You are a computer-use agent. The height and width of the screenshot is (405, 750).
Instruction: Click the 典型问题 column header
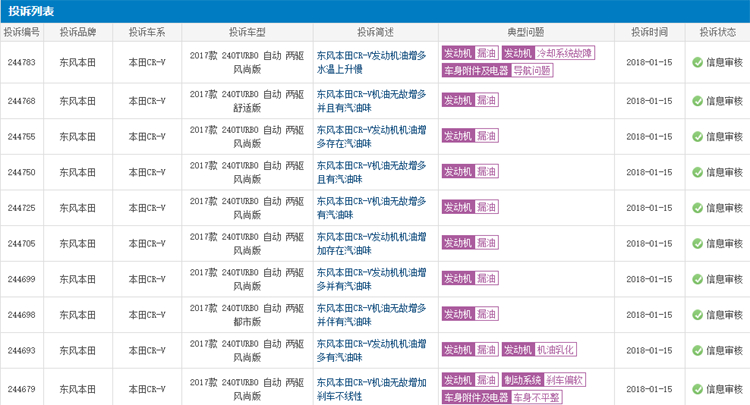(x=526, y=32)
